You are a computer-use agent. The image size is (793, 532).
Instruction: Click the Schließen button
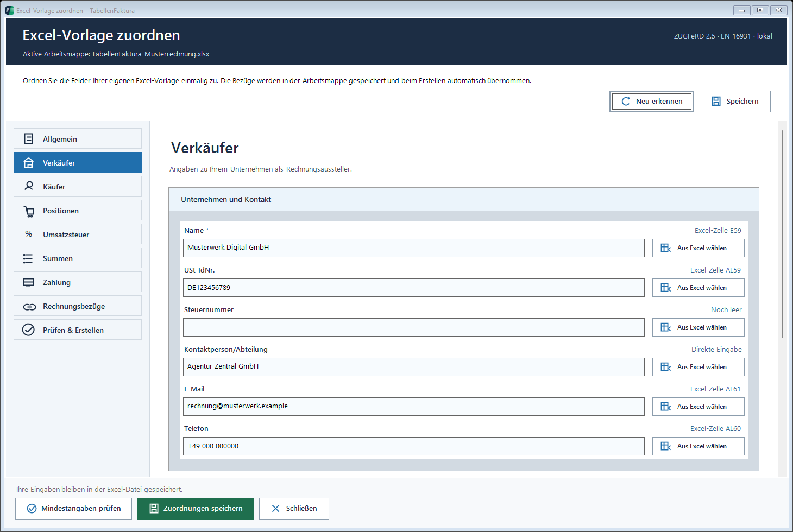(x=294, y=509)
